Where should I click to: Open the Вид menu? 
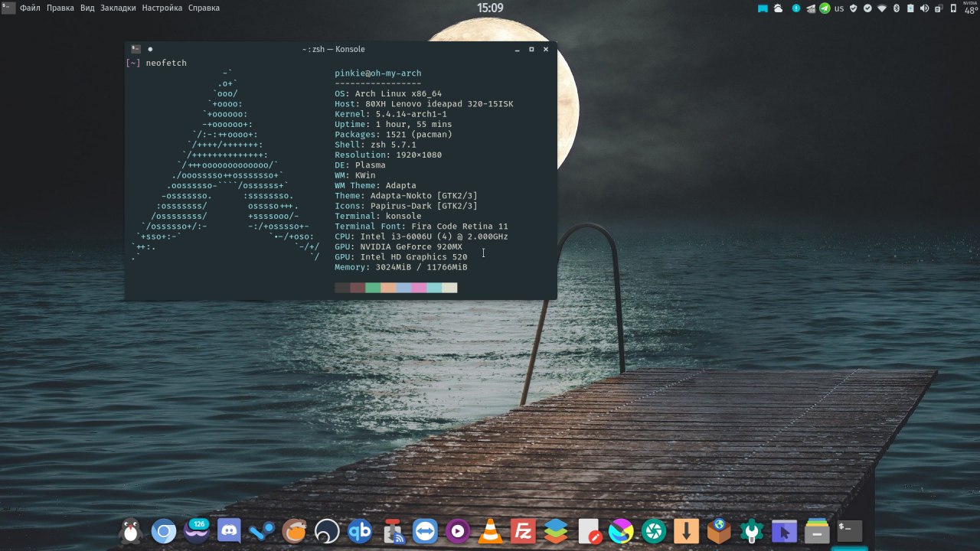tap(87, 8)
